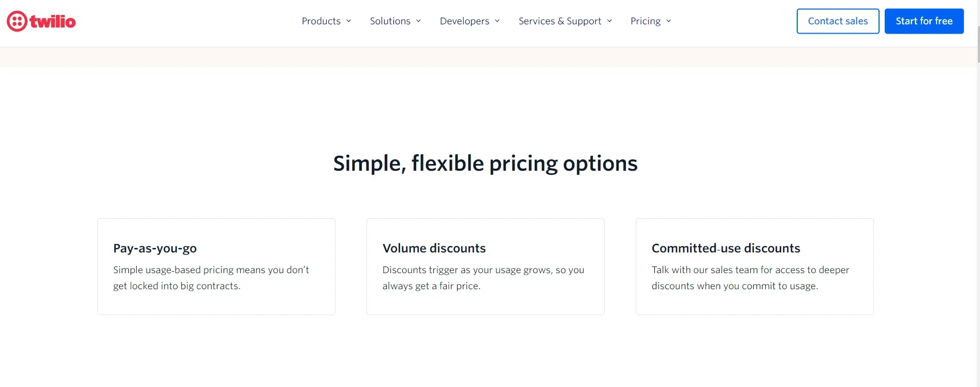Select the Pay-as-you-go card
This screenshot has width=980, height=387.
(216, 266)
